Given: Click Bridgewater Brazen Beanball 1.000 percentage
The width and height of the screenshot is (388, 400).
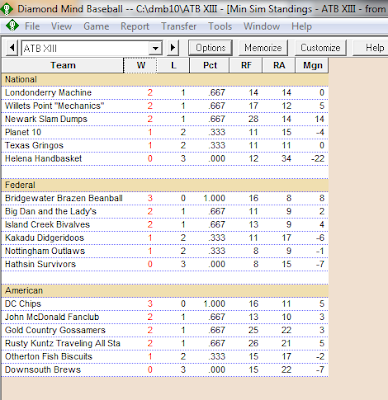Looking at the screenshot, I should coord(214,198).
